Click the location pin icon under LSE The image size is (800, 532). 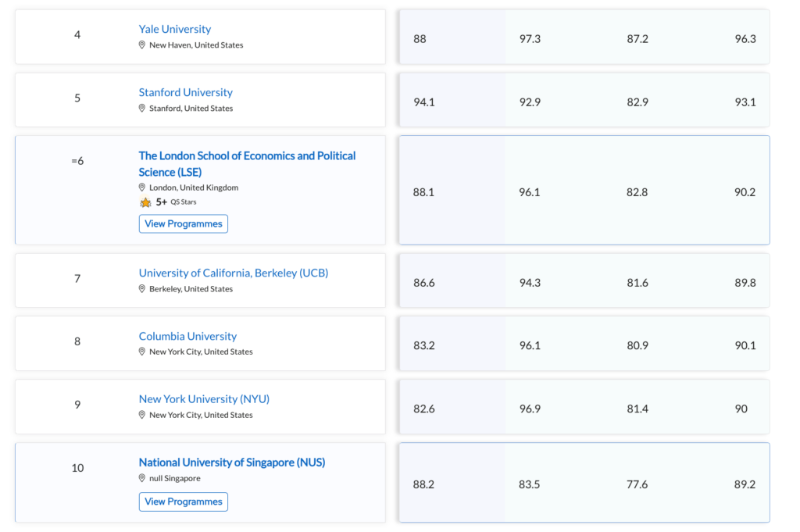coord(141,188)
